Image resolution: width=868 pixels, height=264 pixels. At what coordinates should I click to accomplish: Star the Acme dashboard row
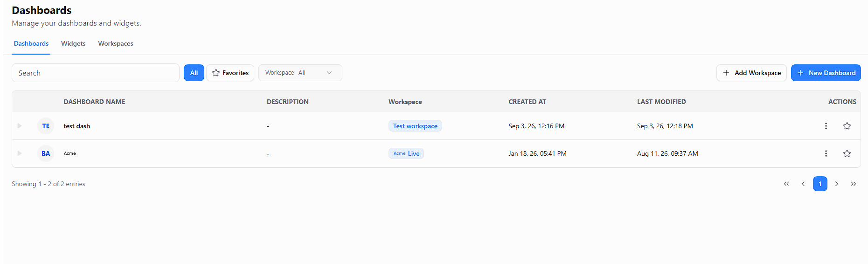pos(847,153)
